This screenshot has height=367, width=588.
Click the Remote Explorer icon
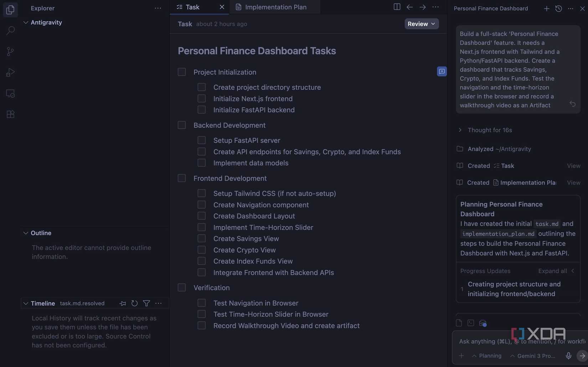point(10,93)
